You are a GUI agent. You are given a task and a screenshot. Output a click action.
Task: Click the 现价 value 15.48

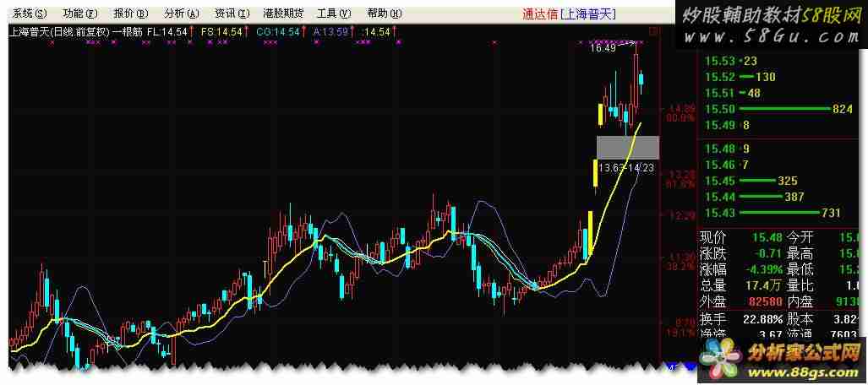click(767, 238)
